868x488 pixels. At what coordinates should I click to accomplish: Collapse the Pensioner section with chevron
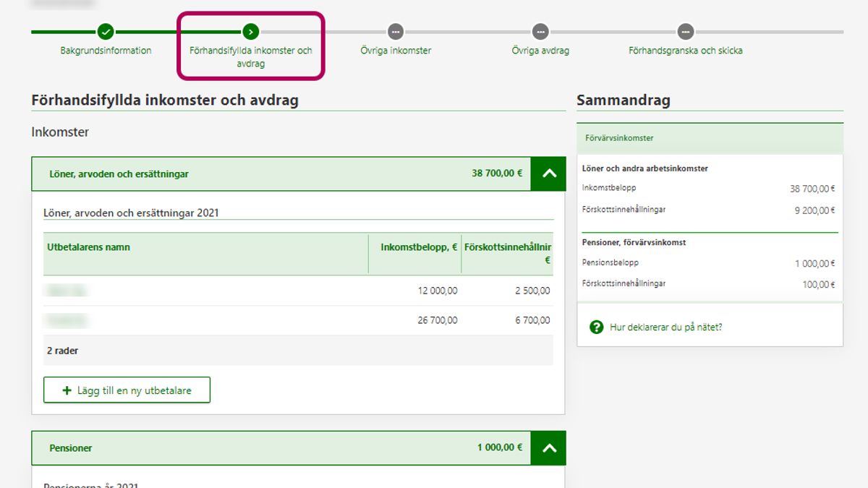tap(548, 448)
